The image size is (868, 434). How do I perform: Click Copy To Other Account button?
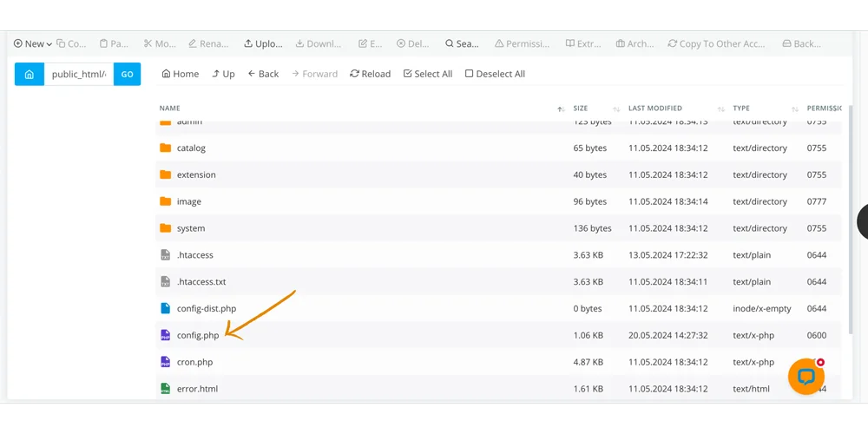(716, 43)
